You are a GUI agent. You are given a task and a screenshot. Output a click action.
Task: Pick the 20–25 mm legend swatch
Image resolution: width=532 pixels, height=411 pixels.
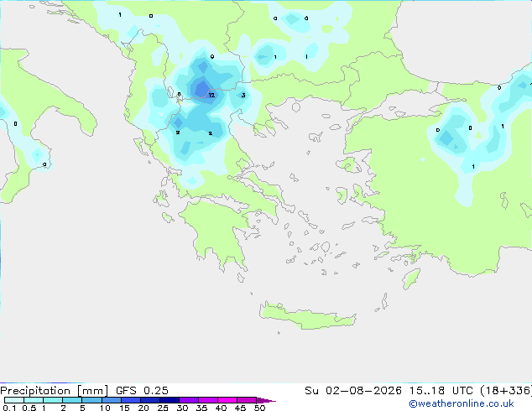[149, 400]
